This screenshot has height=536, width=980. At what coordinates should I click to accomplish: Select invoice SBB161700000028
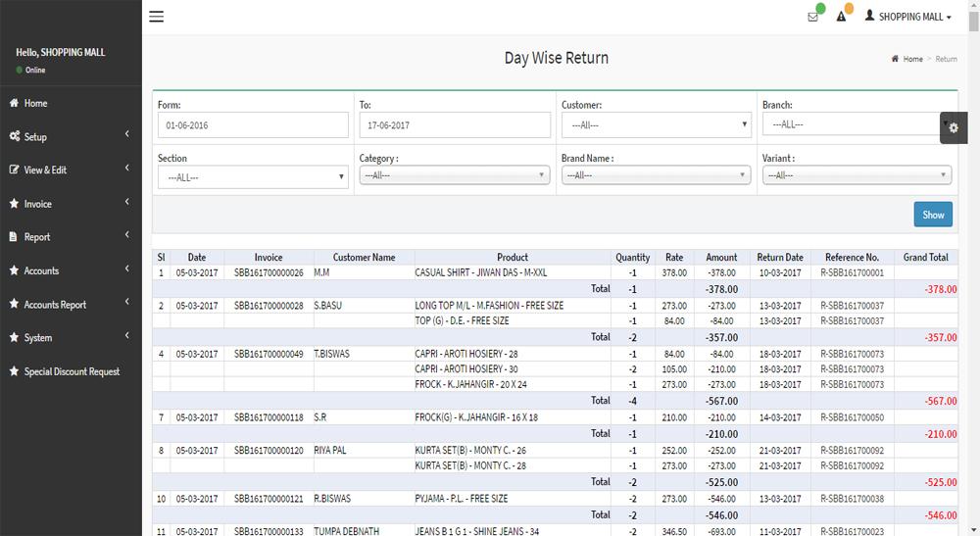(269, 306)
